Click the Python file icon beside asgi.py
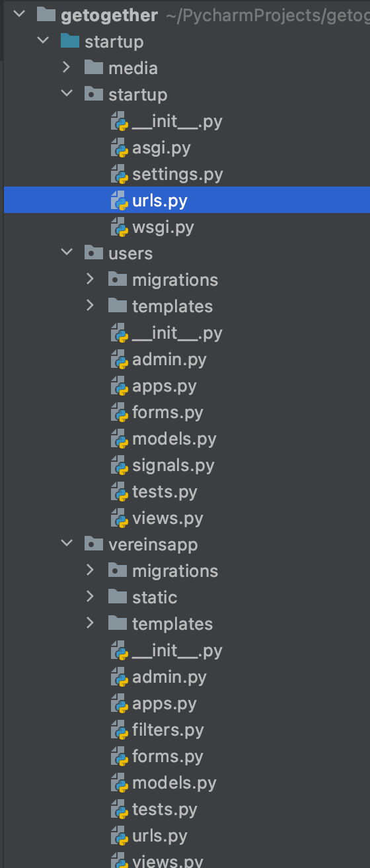 120,148
